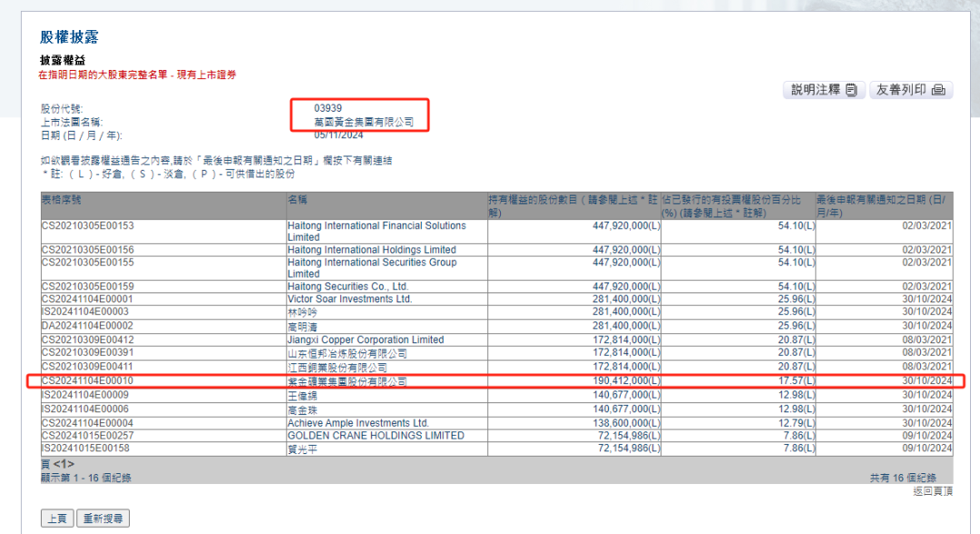This screenshot has width=980, height=534.
Task: Click Haitong International Holdings Limited name
Action: 371,250
